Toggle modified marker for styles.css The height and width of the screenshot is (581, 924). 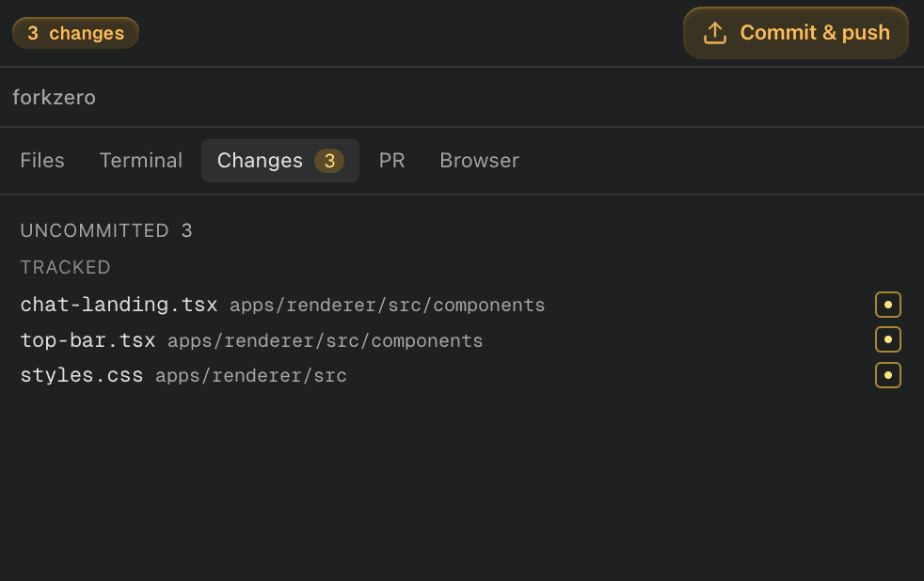(888, 375)
